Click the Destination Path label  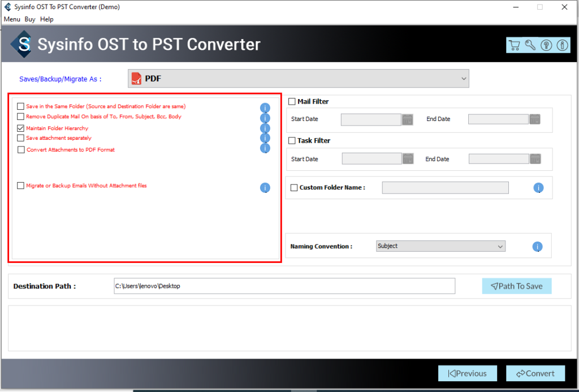[x=45, y=286]
